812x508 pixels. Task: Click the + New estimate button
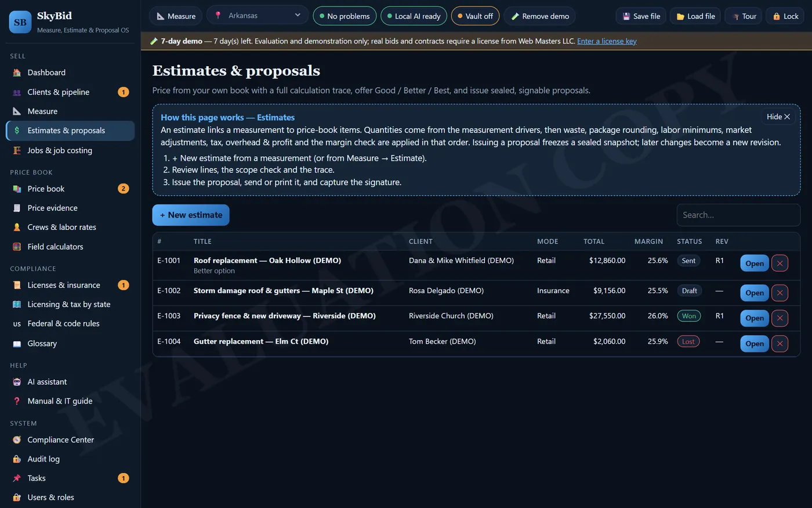pos(191,215)
